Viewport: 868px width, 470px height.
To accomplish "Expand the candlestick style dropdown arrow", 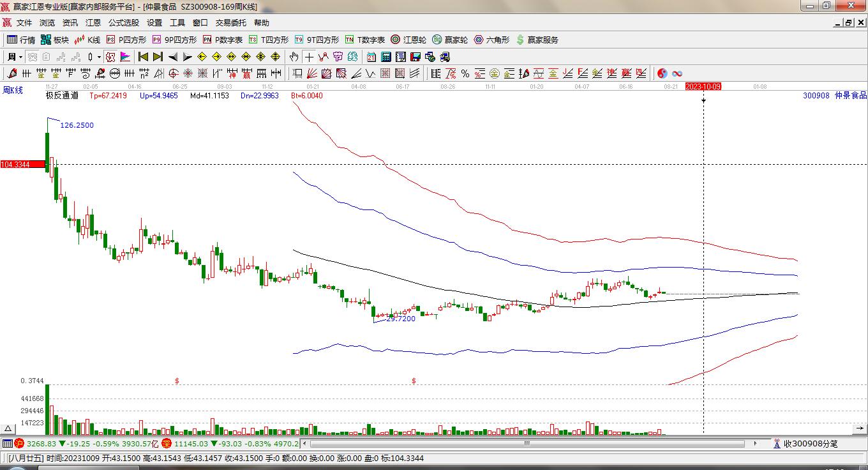I will click(99, 57).
